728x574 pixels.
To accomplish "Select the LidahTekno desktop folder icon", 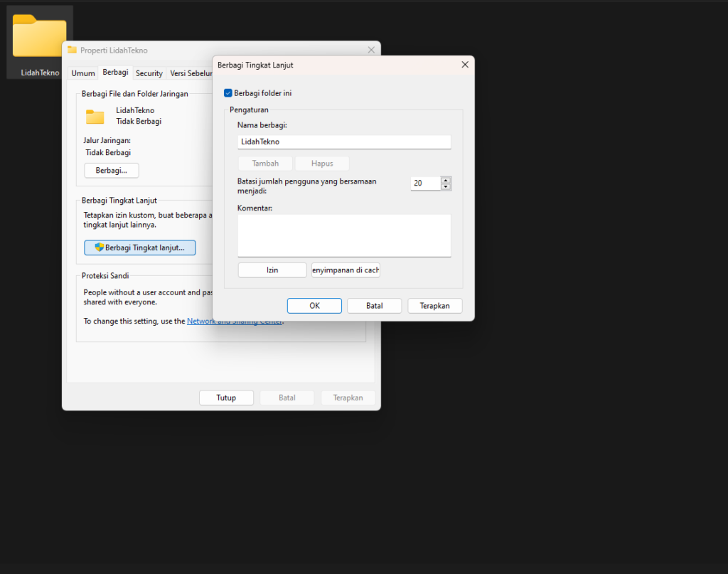I will tap(40, 37).
